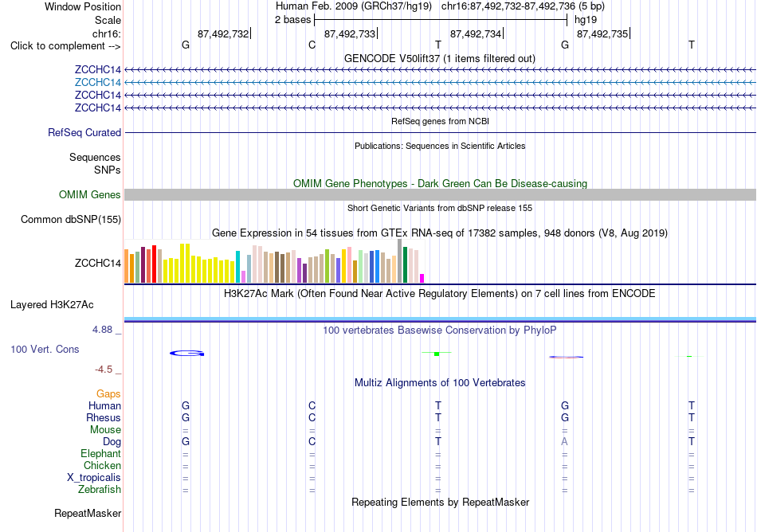Open the 'RefSeq genes from NCBI' title
Viewport: 757px width, 532px height.
coord(440,122)
